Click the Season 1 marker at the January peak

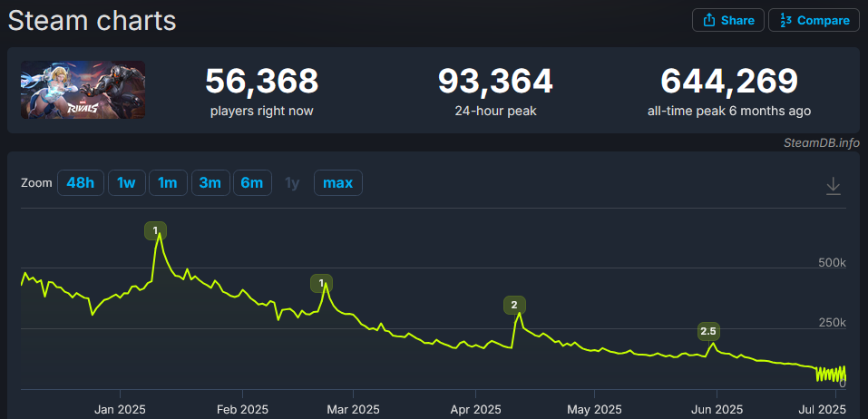tap(156, 230)
